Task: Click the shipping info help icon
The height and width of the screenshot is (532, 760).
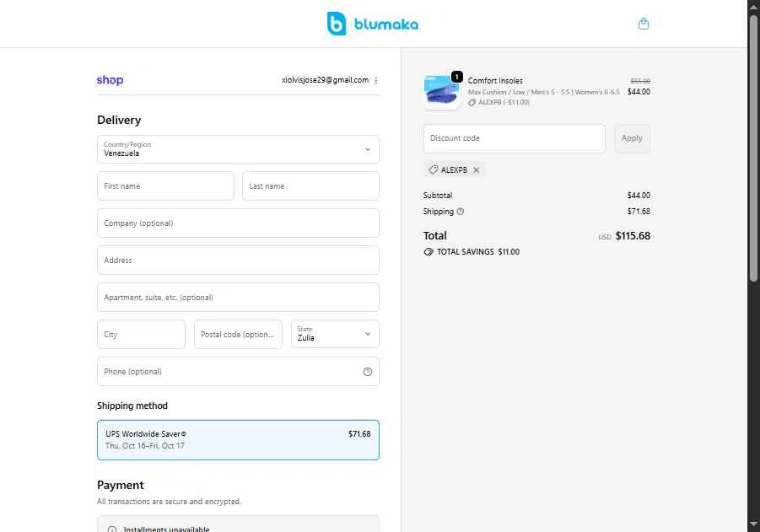Action: point(461,212)
